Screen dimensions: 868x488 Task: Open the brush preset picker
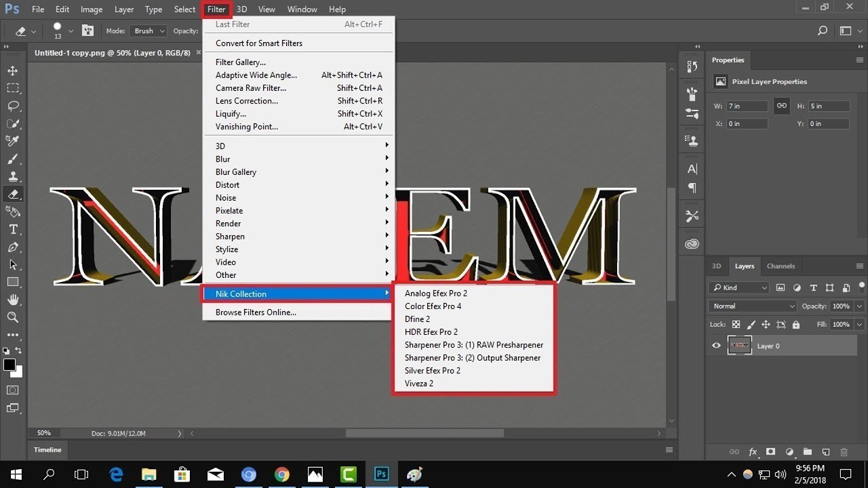pyautogui.click(x=70, y=31)
